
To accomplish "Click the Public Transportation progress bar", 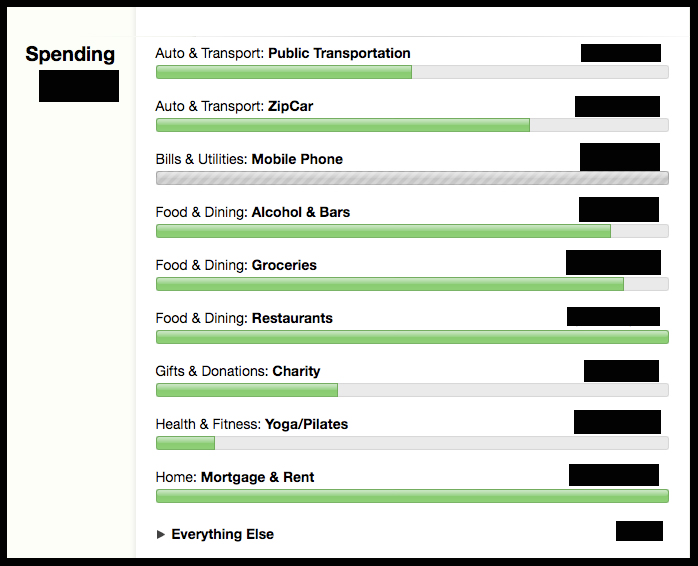I will click(412, 72).
